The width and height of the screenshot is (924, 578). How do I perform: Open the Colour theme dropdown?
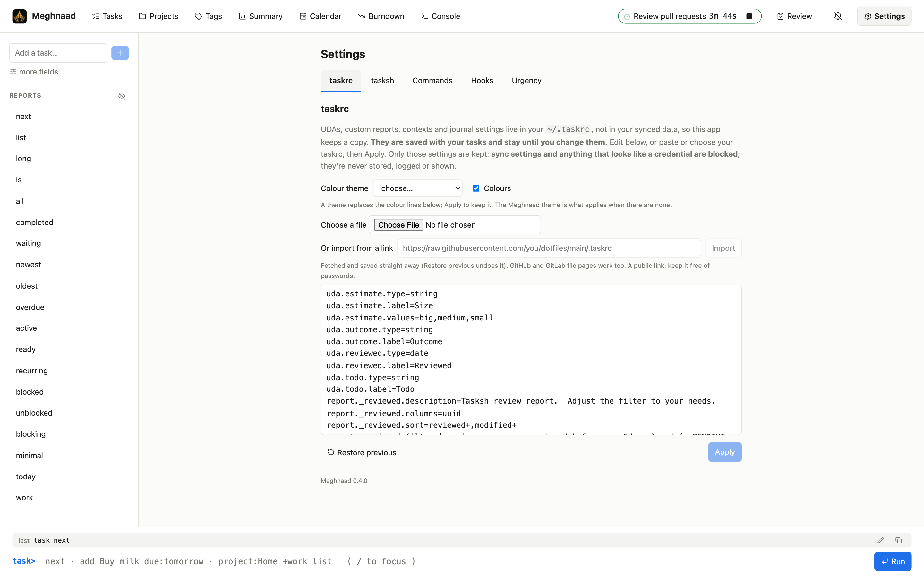418,188
